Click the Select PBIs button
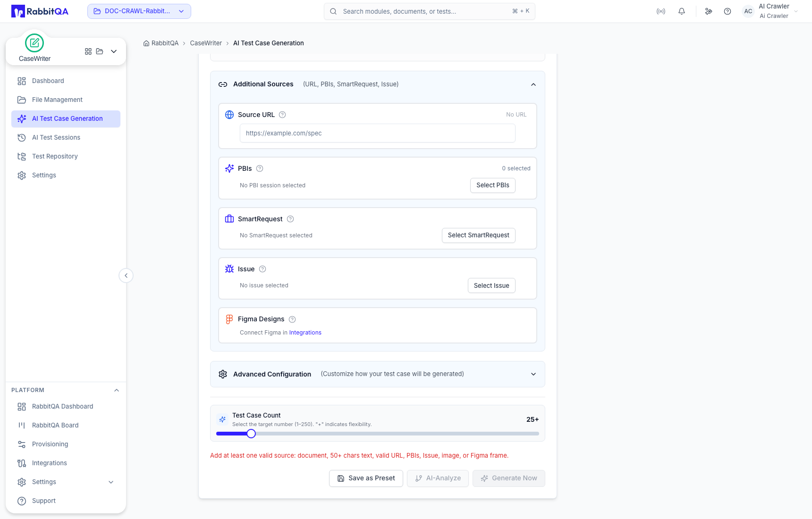Screen dimensions: 812x519 click(x=492, y=185)
